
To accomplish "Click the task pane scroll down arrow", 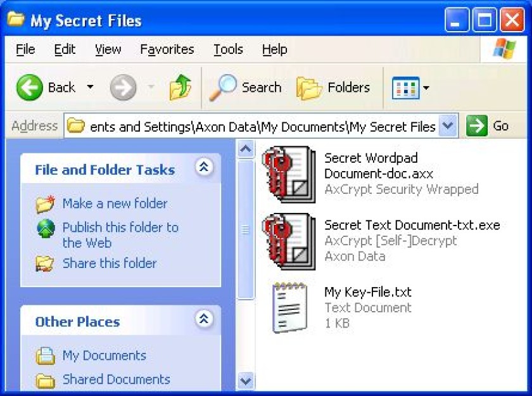I will click(246, 381).
